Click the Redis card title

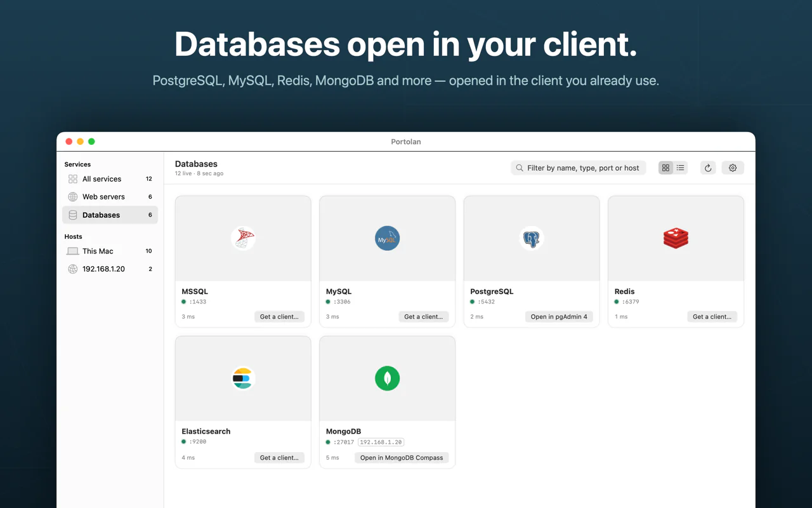point(624,291)
